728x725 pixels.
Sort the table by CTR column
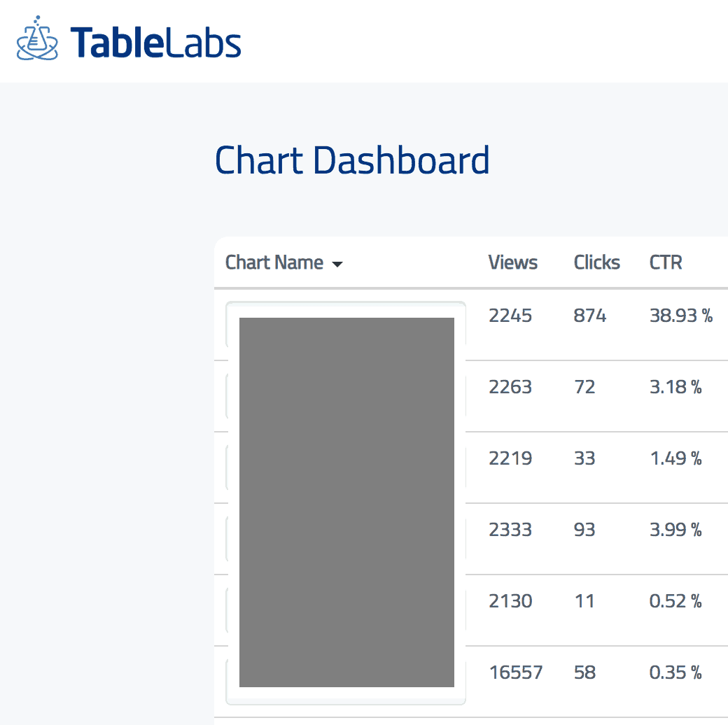pos(666,262)
